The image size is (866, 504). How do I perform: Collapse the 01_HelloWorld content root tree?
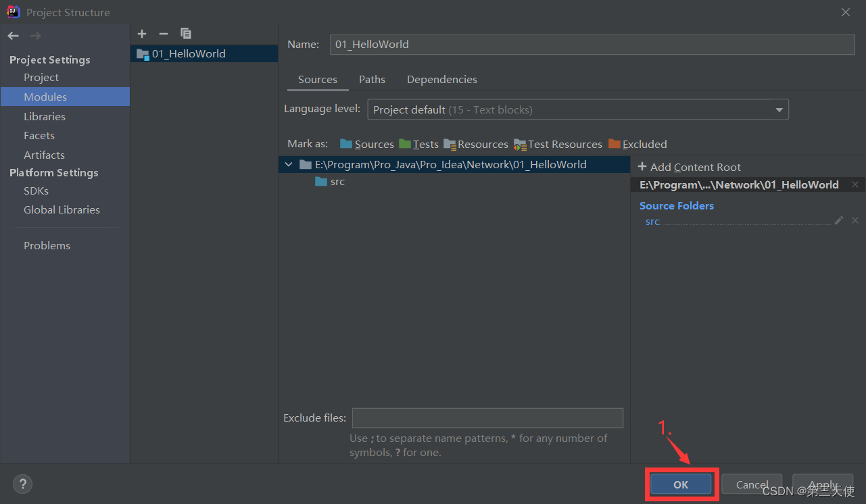pos(289,164)
